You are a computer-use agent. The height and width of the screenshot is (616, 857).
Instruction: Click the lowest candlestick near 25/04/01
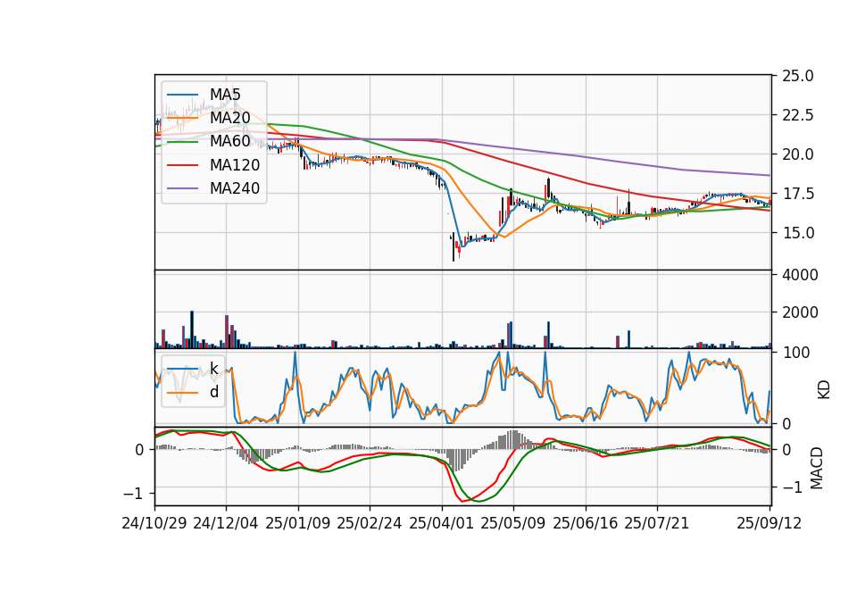coord(453,246)
